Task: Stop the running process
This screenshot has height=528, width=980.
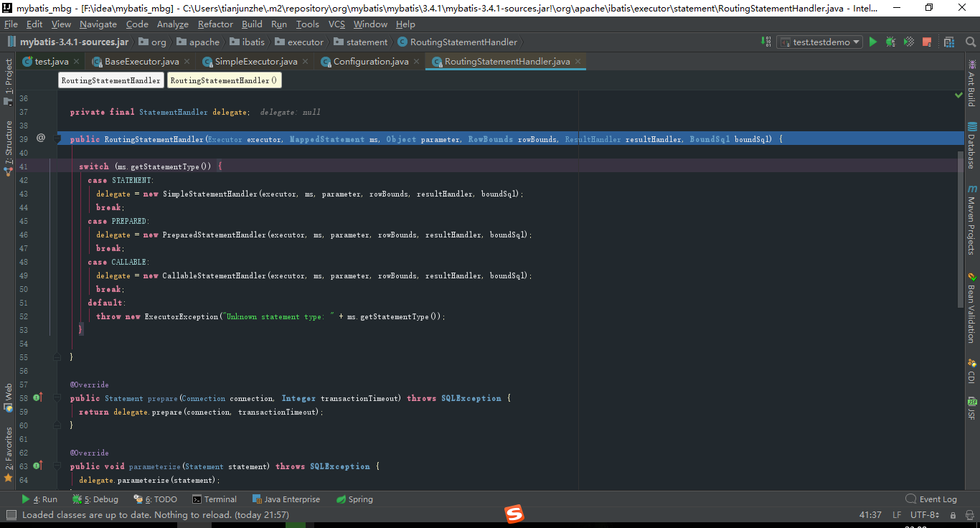Action: [927, 42]
